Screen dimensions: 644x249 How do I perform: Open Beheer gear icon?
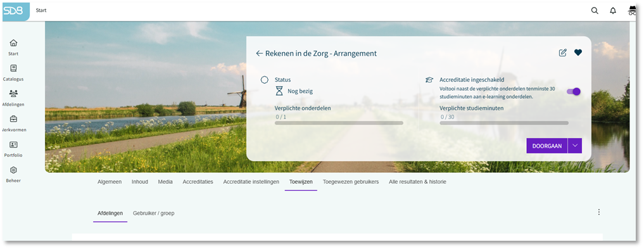pyautogui.click(x=13, y=170)
